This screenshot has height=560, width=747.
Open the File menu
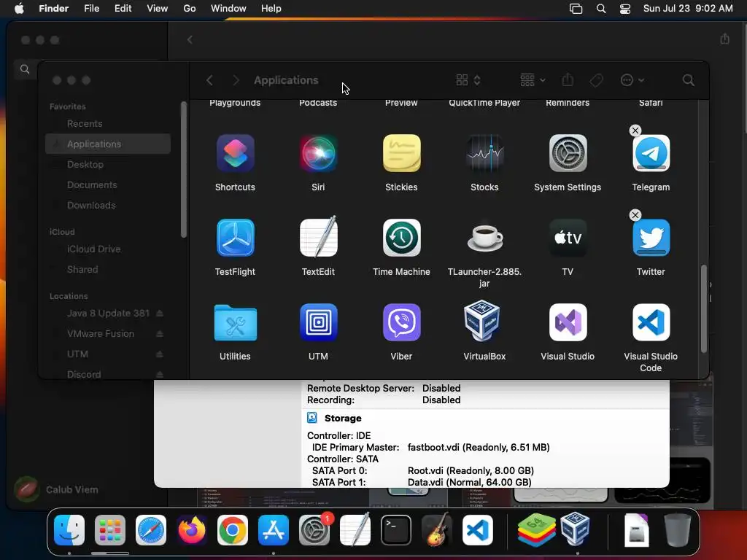[x=91, y=9]
